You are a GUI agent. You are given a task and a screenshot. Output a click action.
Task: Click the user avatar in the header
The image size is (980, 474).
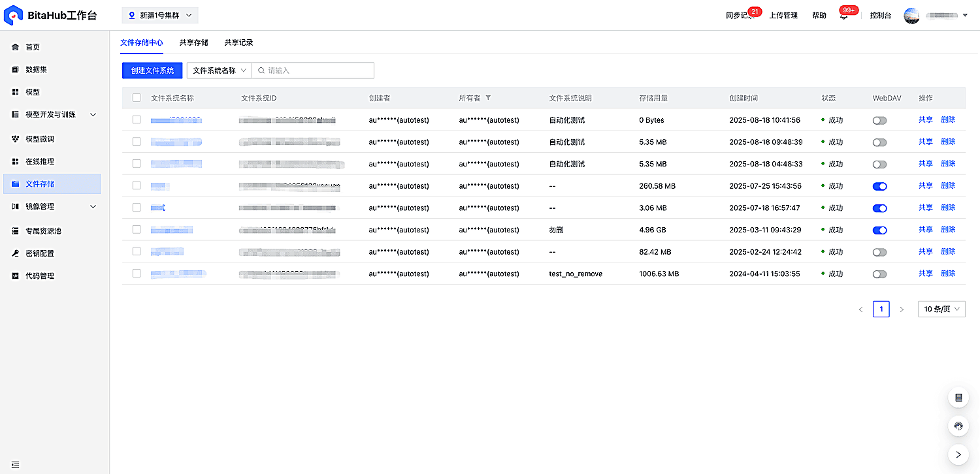click(911, 16)
